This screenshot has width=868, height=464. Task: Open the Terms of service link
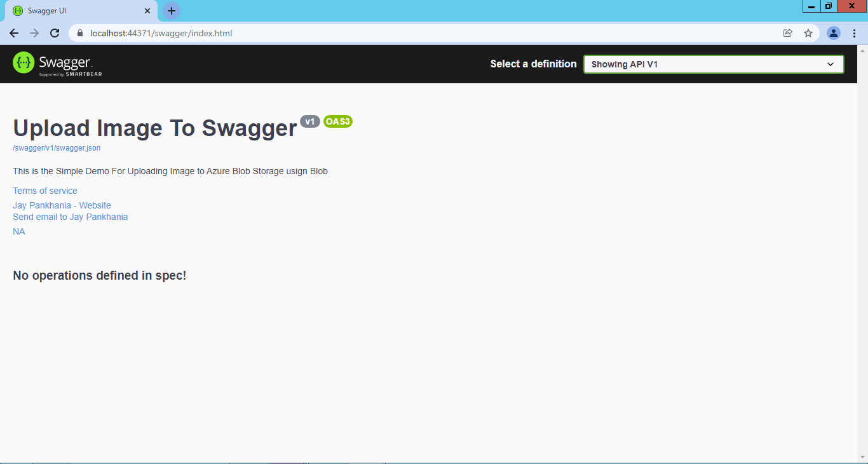coord(45,191)
